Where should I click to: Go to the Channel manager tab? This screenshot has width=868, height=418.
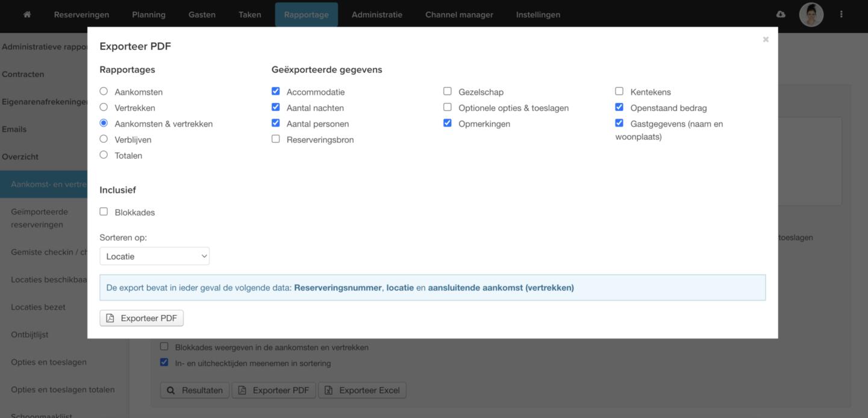[x=459, y=14]
